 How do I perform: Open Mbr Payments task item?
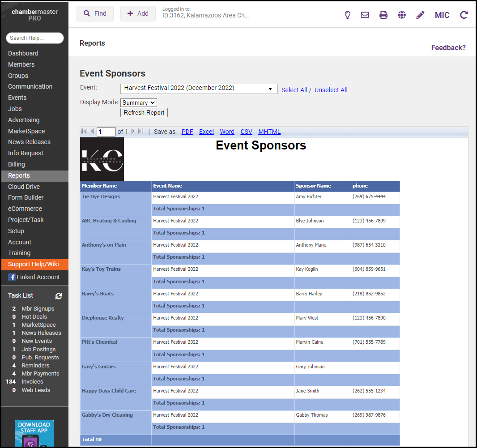point(40,374)
